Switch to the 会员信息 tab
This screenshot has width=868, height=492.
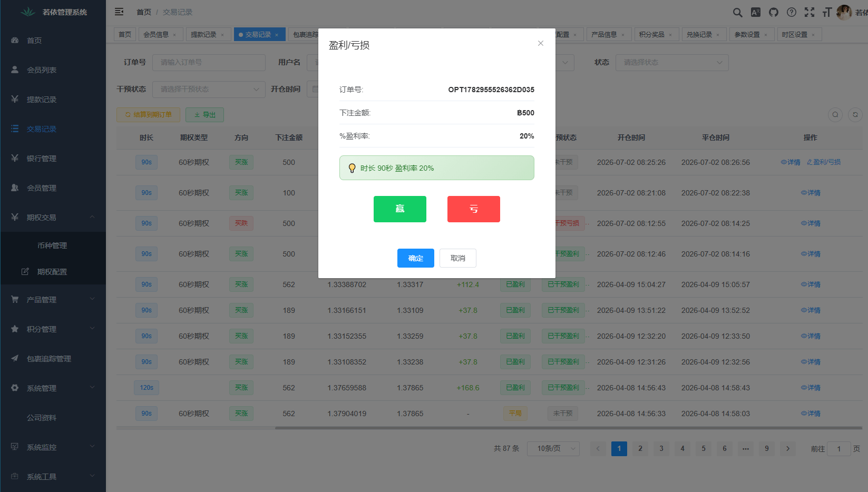(160, 35)
